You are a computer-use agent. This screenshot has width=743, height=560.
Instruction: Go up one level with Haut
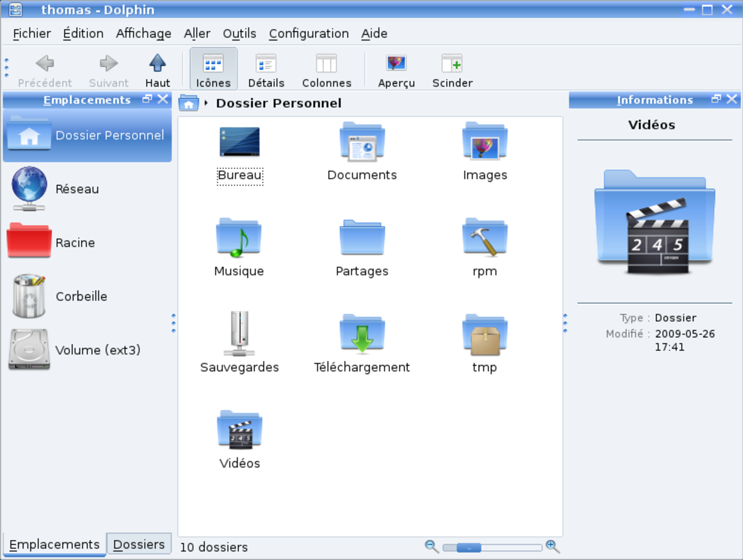(158, 70)
